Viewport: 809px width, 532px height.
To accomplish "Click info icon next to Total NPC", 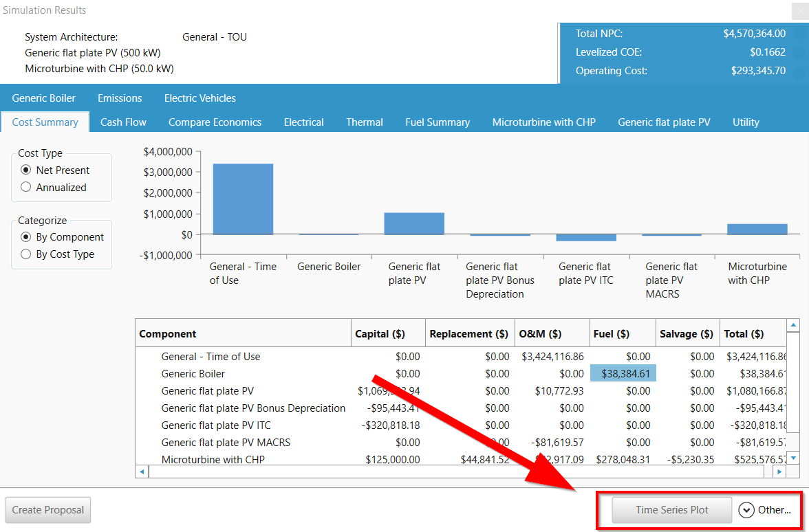I will 799,34.
